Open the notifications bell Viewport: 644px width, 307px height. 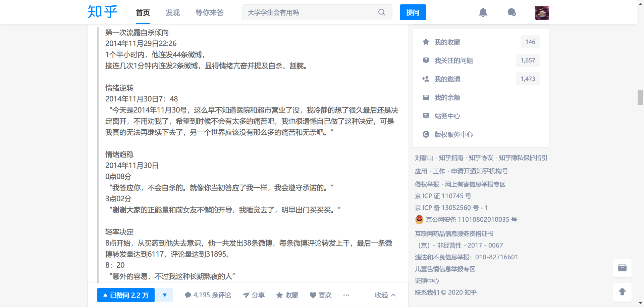coord(483,12)
